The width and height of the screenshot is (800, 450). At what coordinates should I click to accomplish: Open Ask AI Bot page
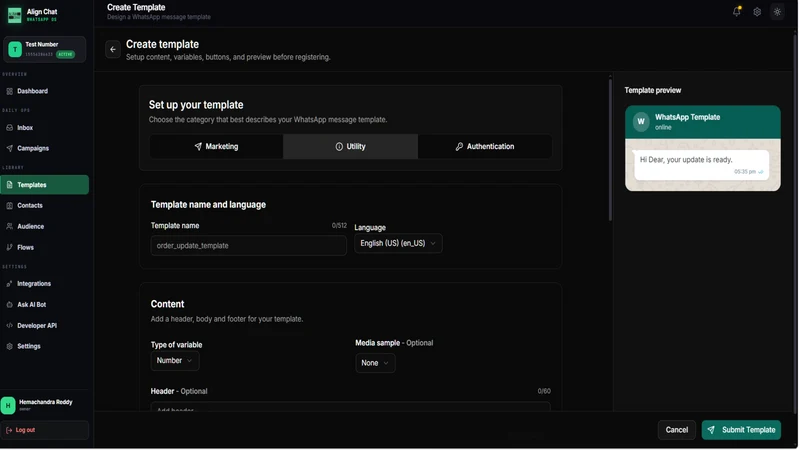(x=44, y=305)
